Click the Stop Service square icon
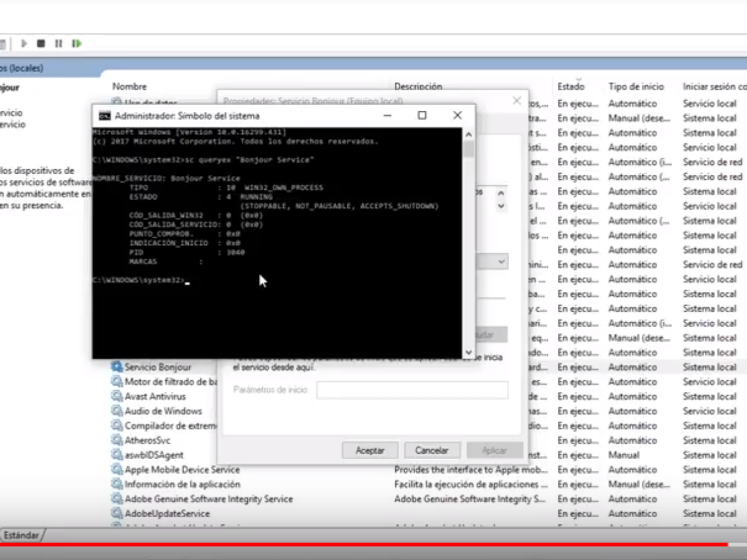 click(41, 44)
